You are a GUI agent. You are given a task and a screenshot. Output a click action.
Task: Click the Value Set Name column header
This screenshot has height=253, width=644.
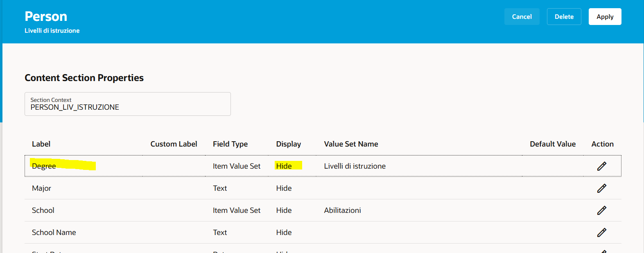pos(351,144)
